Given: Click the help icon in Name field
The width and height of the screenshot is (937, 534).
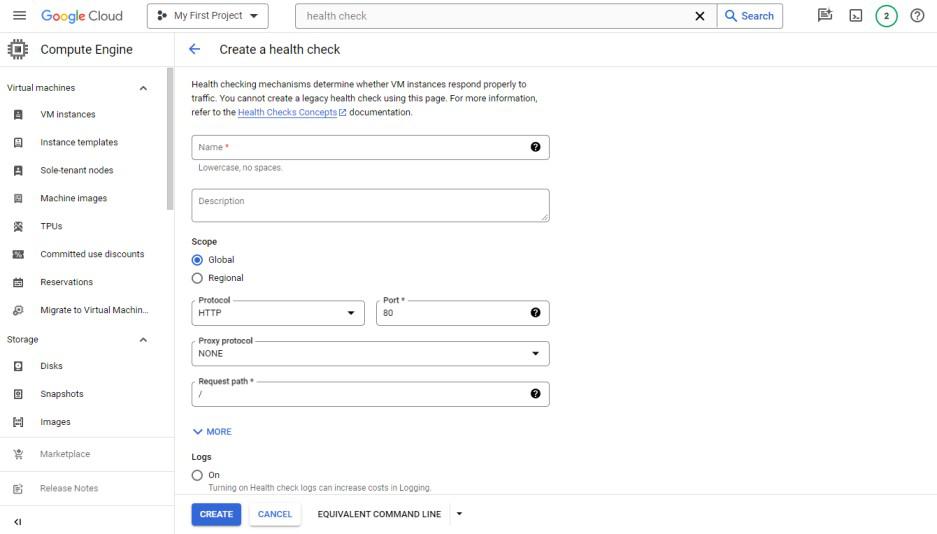Looking at the screenshot, I should pos(535,147).
